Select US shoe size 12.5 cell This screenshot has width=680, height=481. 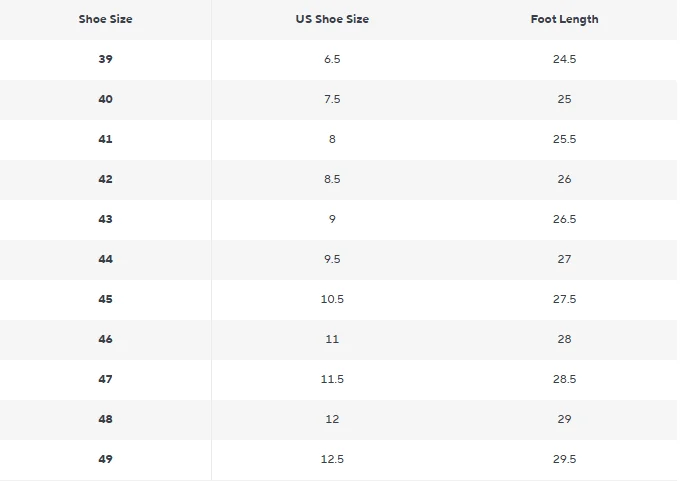332,460
